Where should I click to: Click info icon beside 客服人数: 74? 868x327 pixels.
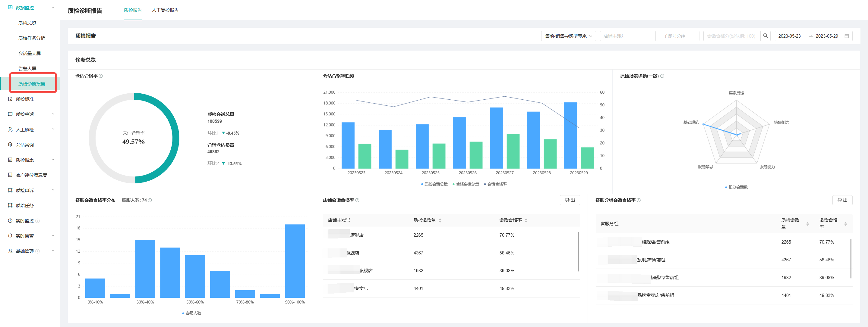coord(150,200)
